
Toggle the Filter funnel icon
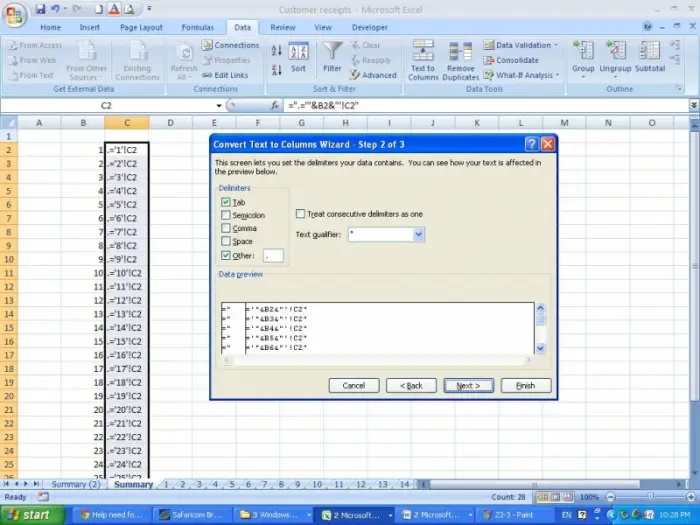[x=332, y=57]
